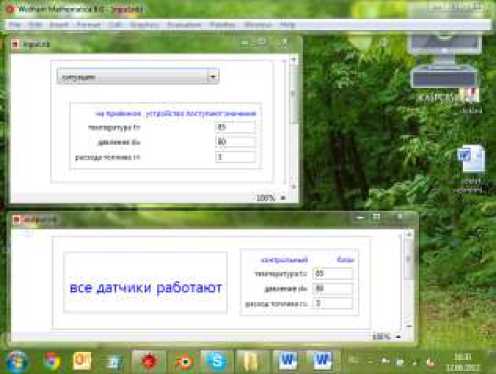Screen dimensions: 496x374
Task: Open the ситуация dropdown list
Action: 138,77
